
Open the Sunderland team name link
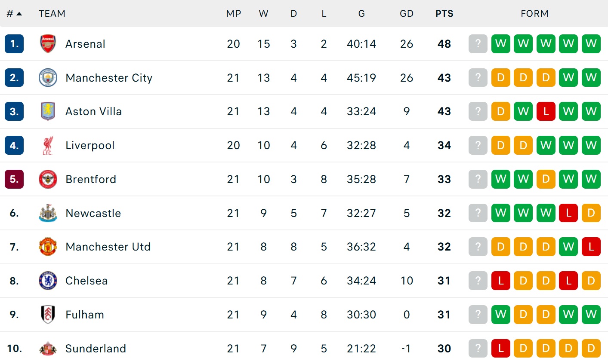click(x=96, y=349)
